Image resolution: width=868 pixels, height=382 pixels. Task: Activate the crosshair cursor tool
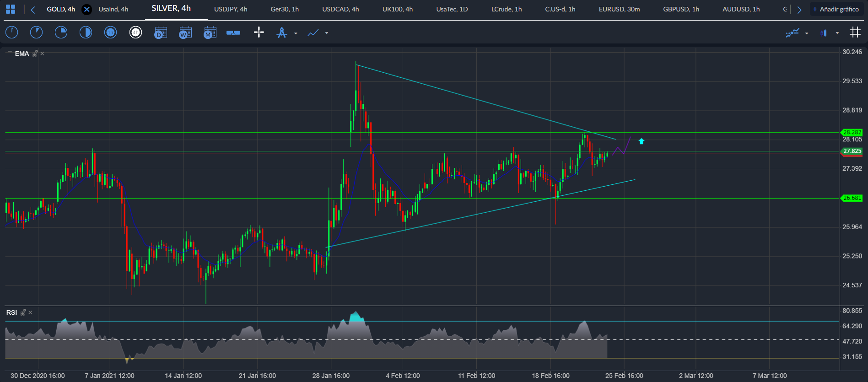click(x=259, y=32)
